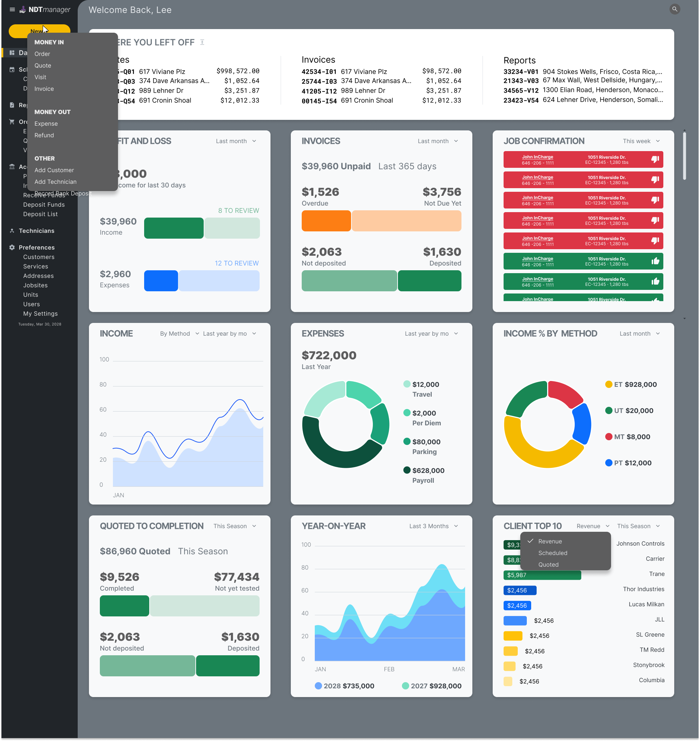The image size is (700, 741).
Task: Click thumbs-down icon on fourth red job row
Action: pos(655,220)
